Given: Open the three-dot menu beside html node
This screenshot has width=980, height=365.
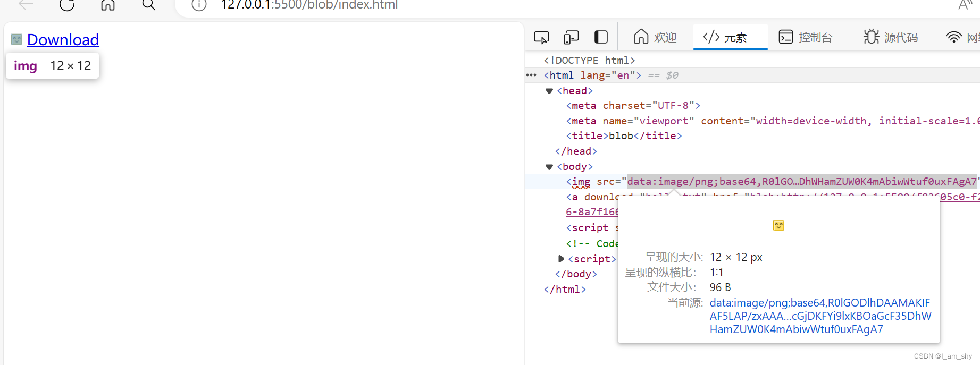Looking at the screenshot, I should click(x=531, y=75).
